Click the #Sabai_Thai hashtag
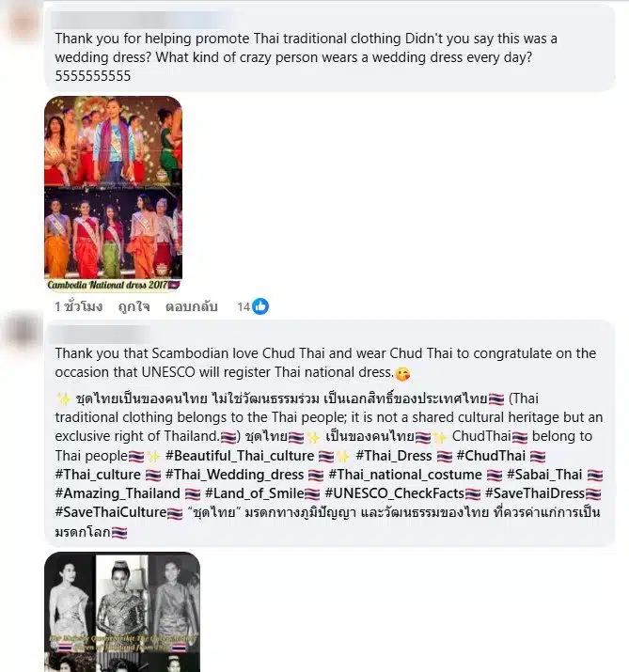This screenshot has height=672, width=629. [544, 475]
